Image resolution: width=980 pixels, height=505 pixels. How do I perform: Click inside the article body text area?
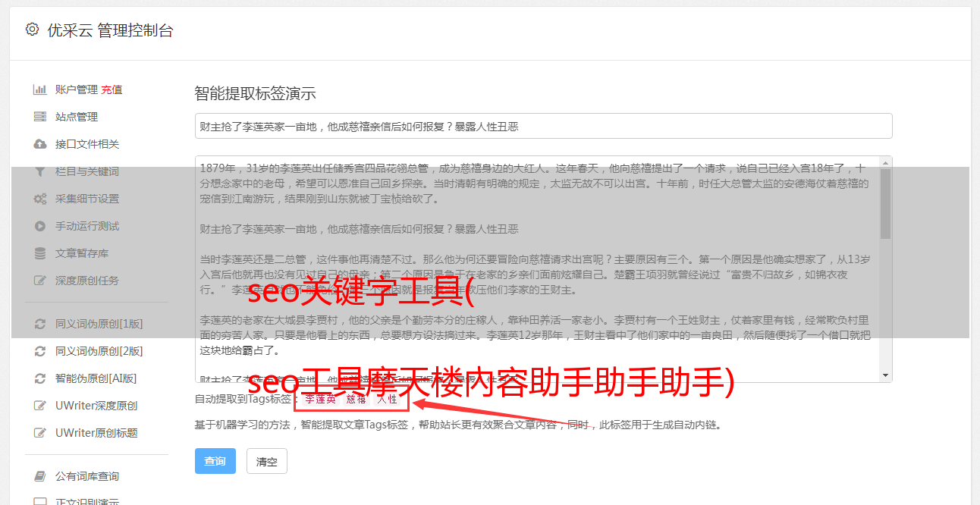[x=537, y=269]
